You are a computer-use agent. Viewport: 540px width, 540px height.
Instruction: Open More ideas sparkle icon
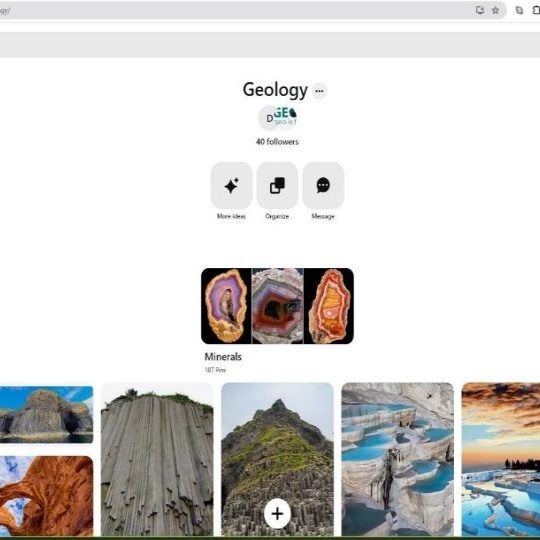point(231,186)
